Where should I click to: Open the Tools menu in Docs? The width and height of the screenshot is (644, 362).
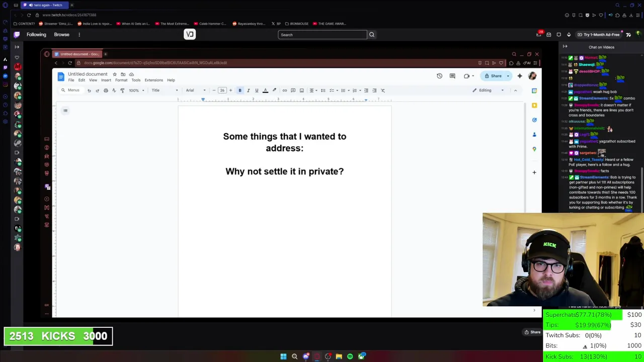click(136, 80)
